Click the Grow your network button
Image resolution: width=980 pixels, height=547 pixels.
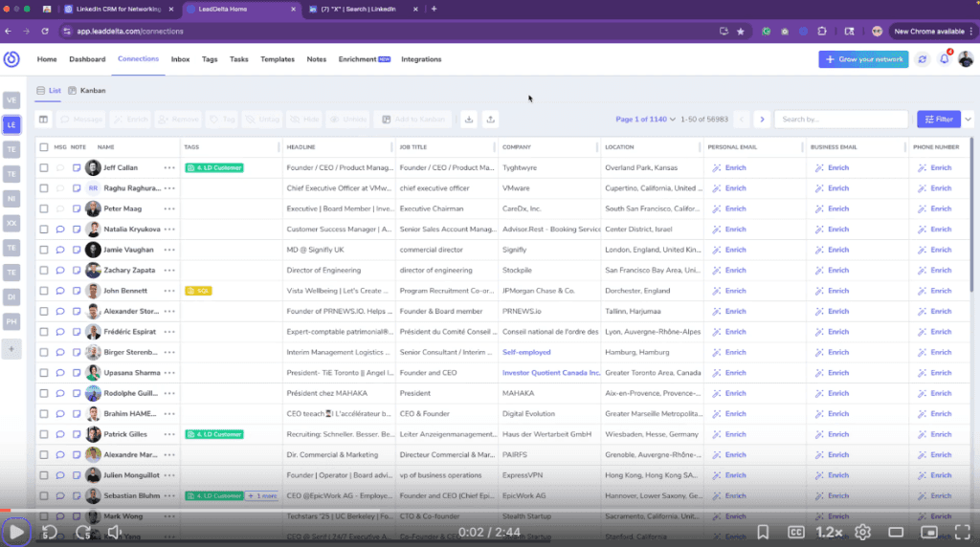coord(864,59)
